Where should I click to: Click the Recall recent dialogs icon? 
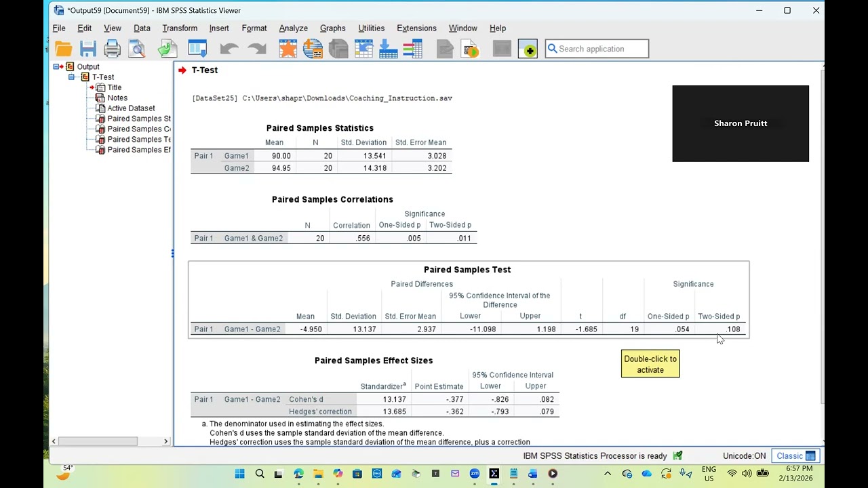pos(197,49)
